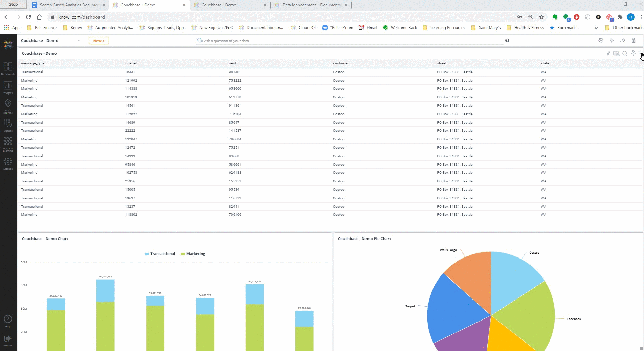
Task: Open the browser extensions puzzle icon
Action: point(620,17)
